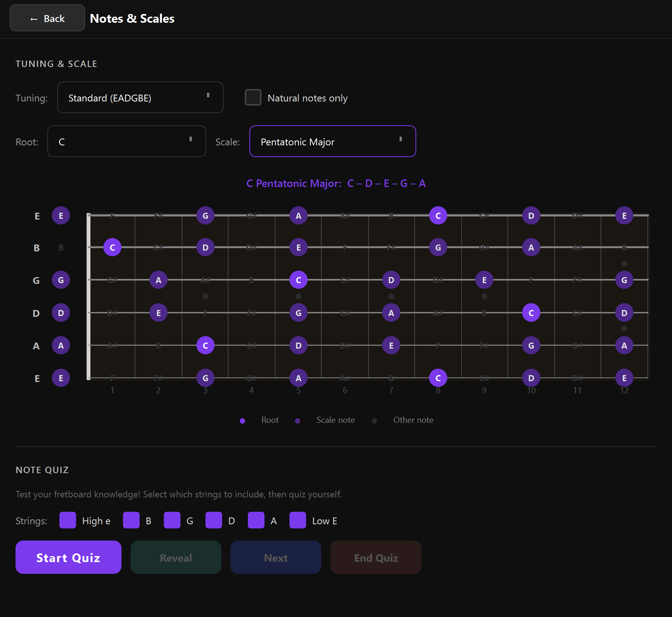Click E note on G string ninth fret
Image resolution: width=672 pixels, height=617 pixels.
(484, 280)
